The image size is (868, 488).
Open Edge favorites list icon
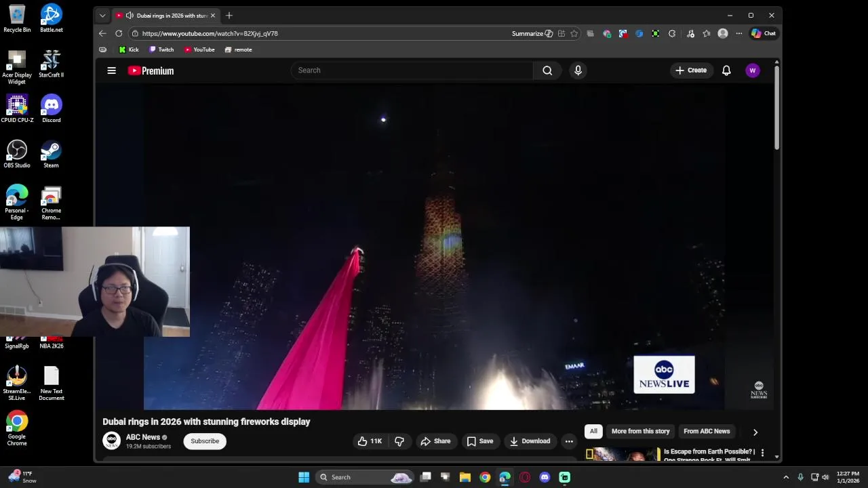707,33
